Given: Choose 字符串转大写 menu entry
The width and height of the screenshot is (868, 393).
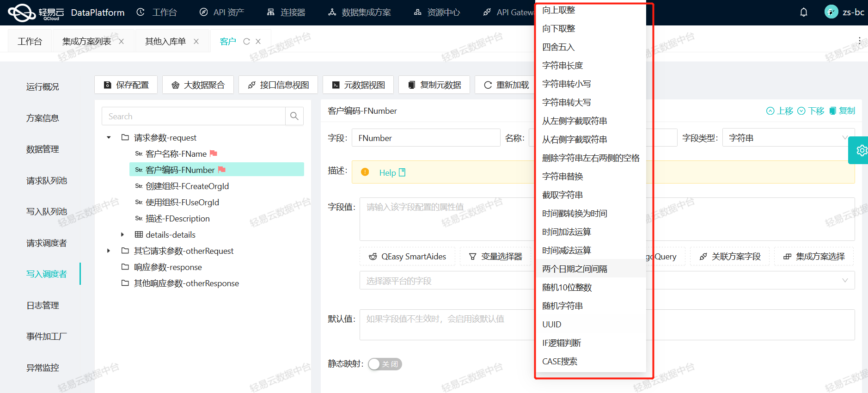Looking at the screenshot, I should [590, 102].
